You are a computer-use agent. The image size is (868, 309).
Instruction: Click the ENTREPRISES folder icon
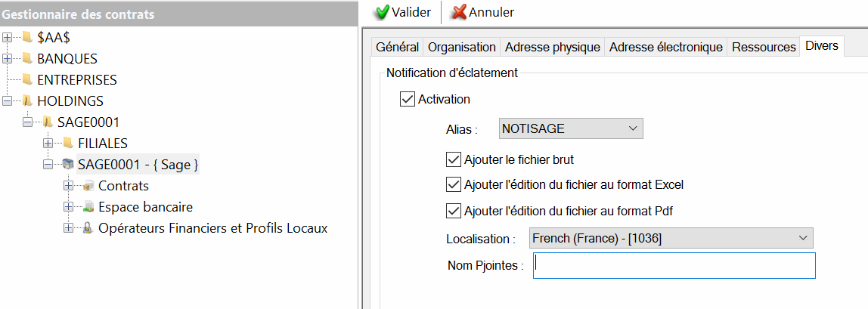[27, 79]
